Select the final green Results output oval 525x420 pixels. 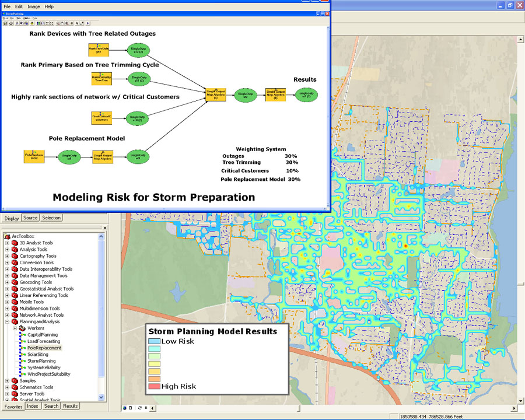(x=306, y=94)
